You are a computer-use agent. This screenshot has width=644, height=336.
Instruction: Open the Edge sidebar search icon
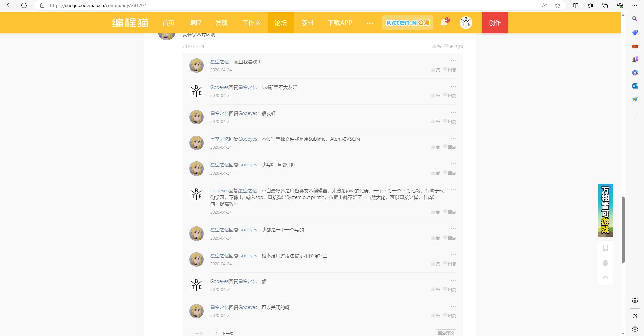[x=635, y=19]
